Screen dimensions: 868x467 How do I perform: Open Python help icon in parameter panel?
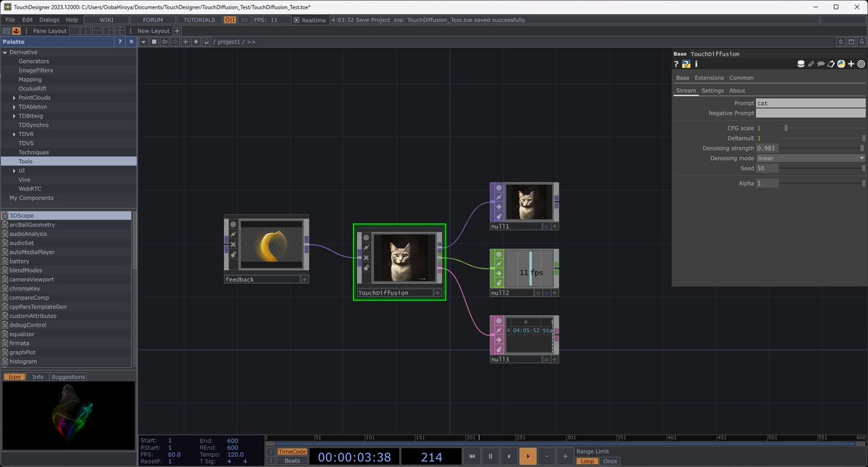pyautogui.click(x=686, y=64)
